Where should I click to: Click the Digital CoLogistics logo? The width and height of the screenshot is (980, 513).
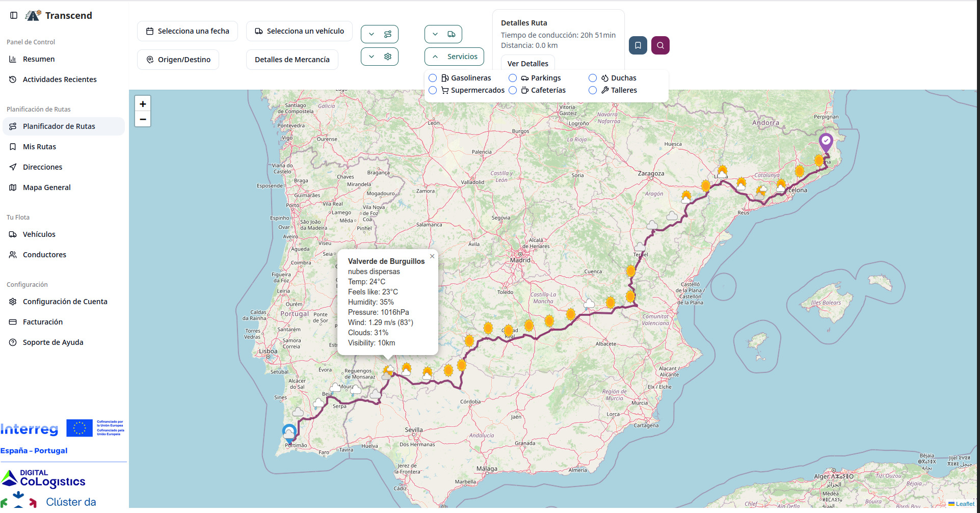coord(43,478)
